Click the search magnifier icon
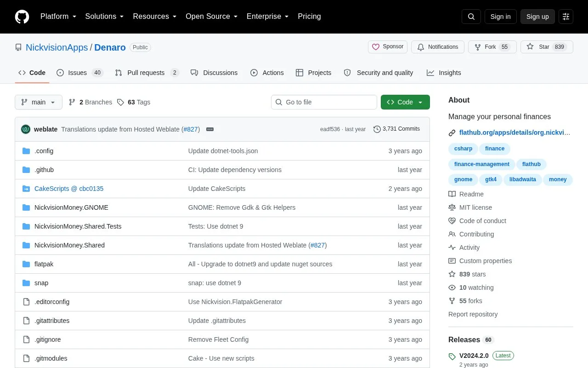Viewport: 588px width, 368px height. tap(471, 17)
